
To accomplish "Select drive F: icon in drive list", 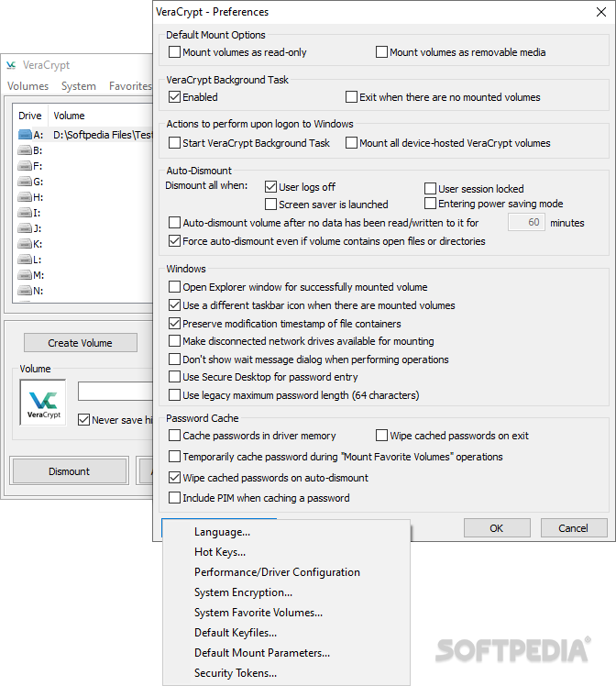I will point(25,166).
